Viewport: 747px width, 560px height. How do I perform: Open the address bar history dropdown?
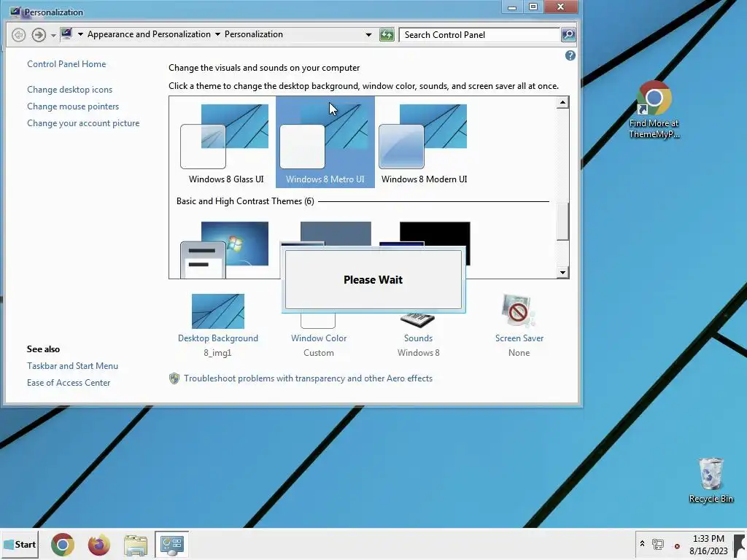tap(368, 35)
